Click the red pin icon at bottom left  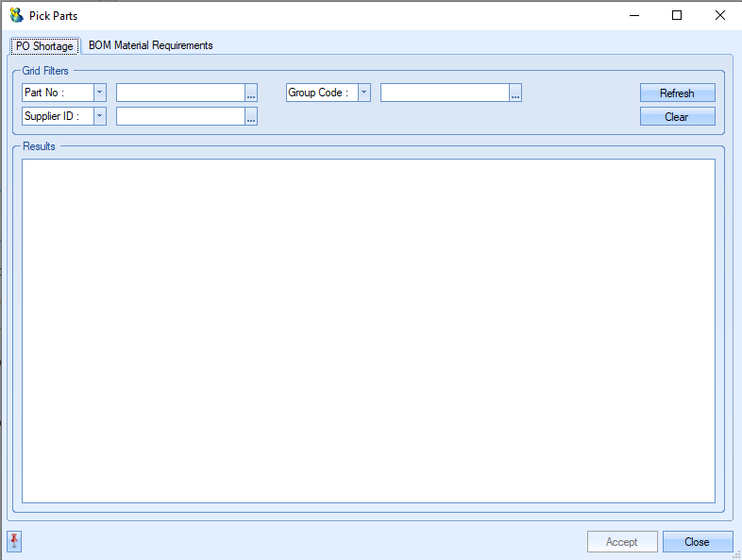(x=14, y=541)
